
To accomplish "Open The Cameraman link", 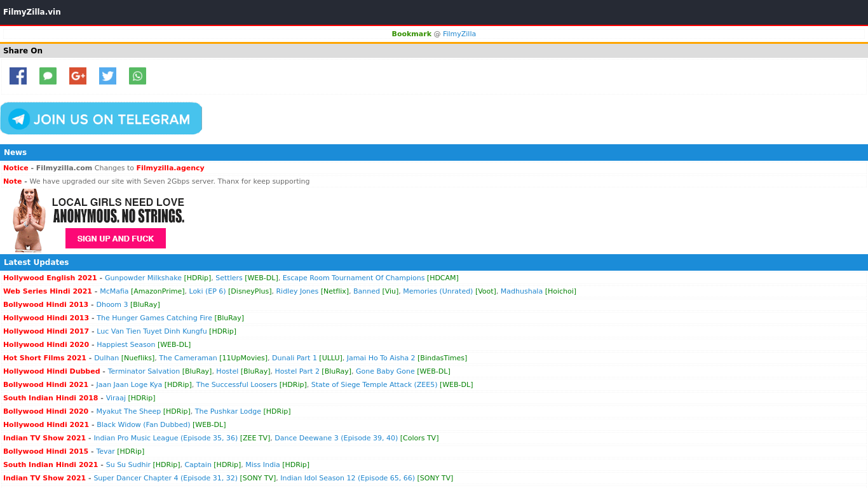I will pos(188,358).
